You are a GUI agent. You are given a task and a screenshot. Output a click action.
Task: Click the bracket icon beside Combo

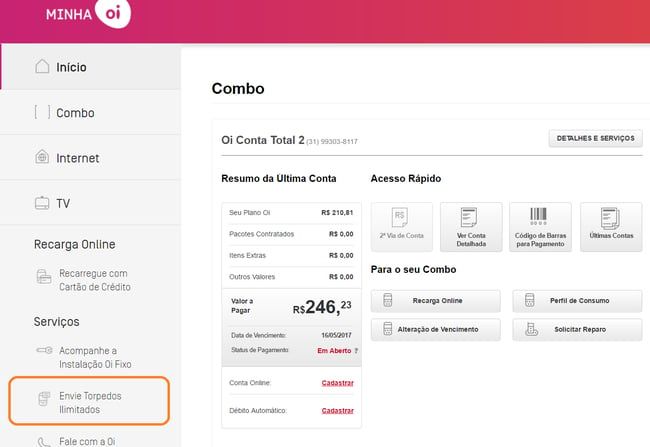pyautogui.click(x=42, y=112)
